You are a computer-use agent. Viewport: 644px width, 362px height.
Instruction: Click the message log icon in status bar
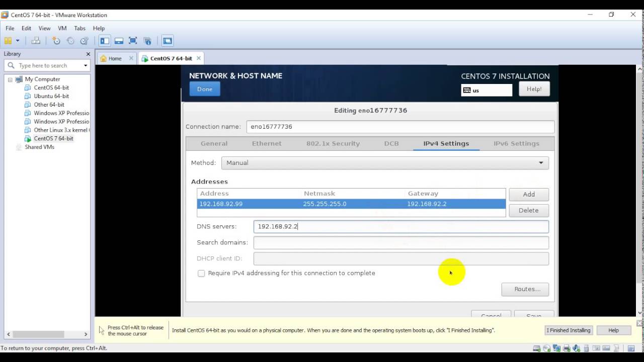coord(631,348)
